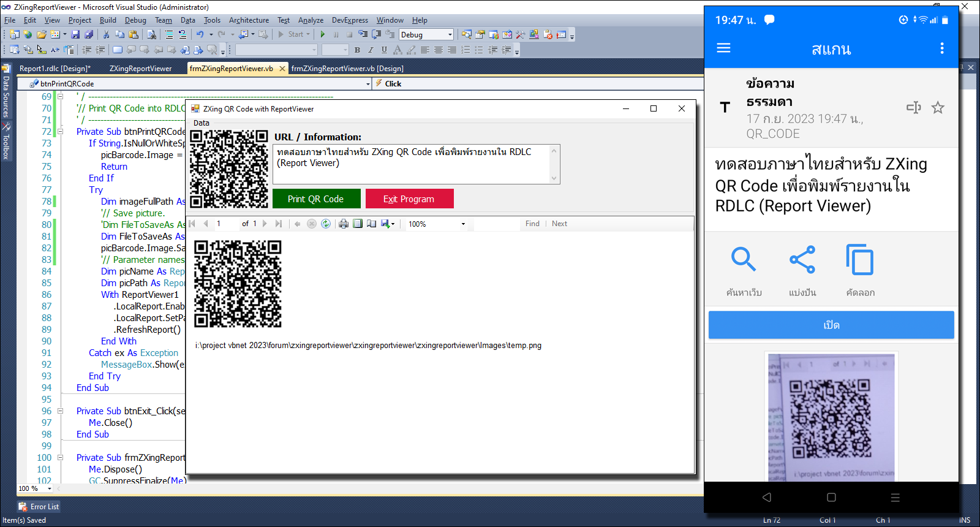Tap the blue เปิด button on phone

[x=831, y=325]
